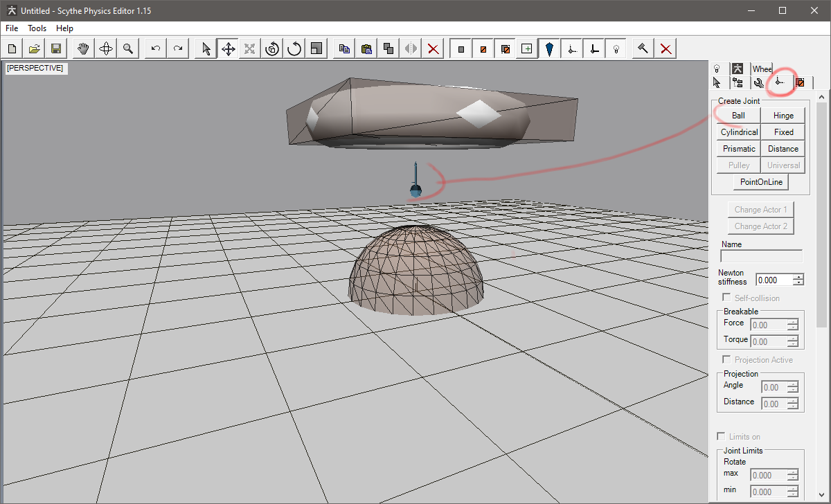Click the PERSPECTIVE viewport label
The width and height of the screenshot is (831, 504).
point(36,68)
